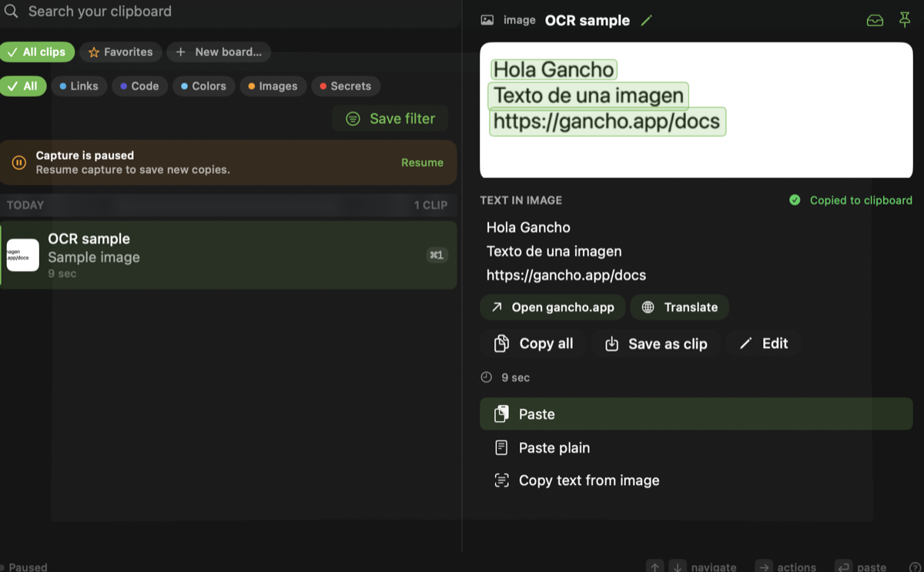The height and width of the screenshot is (572, 924).
Task: Filter clips by Secrets
Action: click(345, 86)
